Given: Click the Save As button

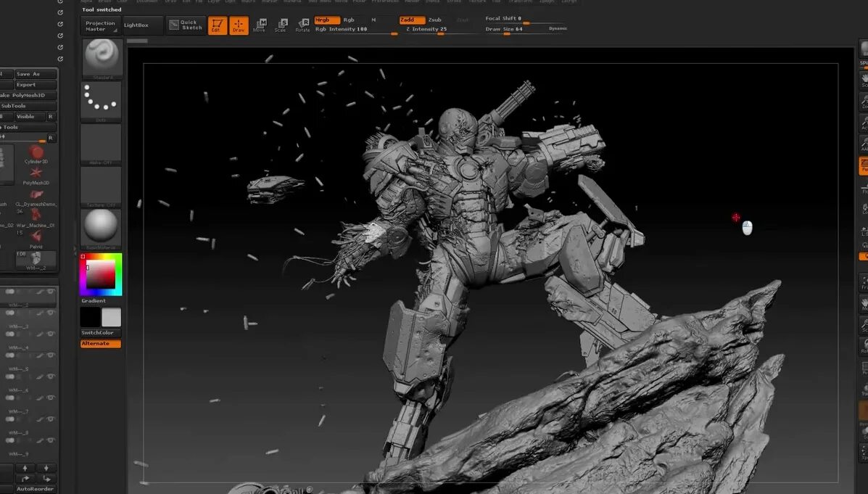Looking at the screenshot, I should 36,74.
